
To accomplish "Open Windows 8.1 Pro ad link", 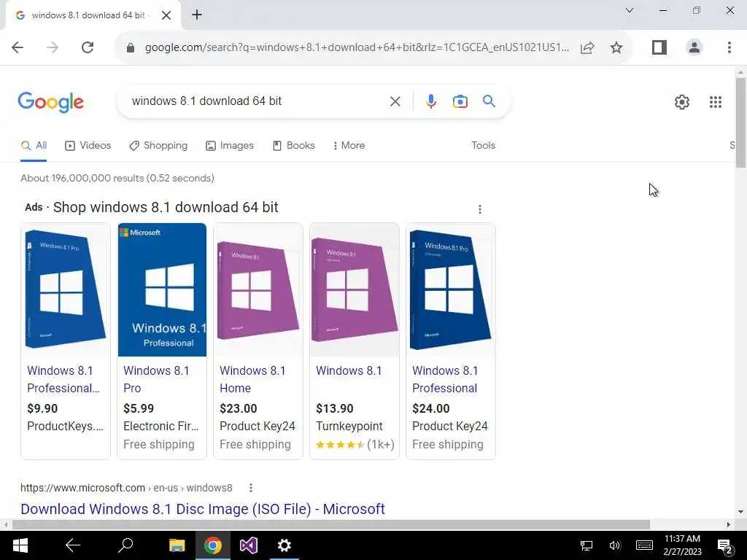I will 156,379.
